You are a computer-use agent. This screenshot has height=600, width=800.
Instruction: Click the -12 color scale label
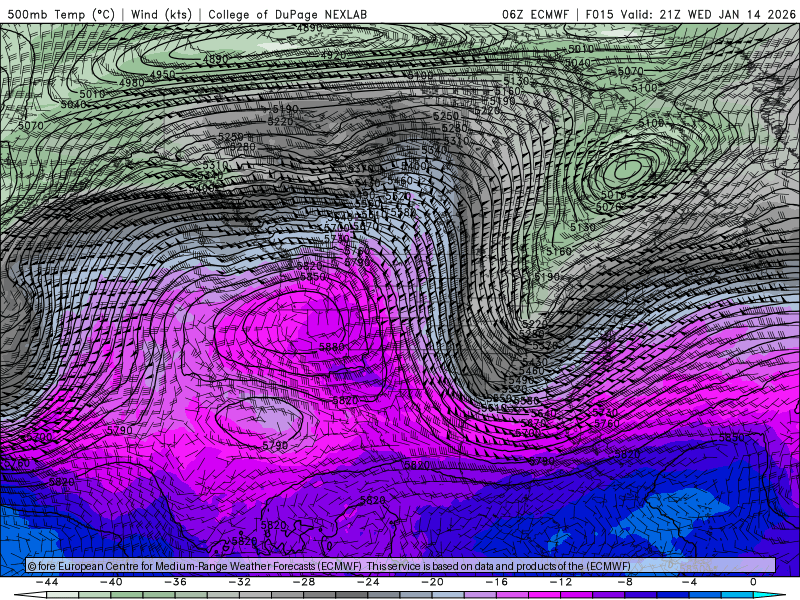pyautogui.click(x=561, y=582)
